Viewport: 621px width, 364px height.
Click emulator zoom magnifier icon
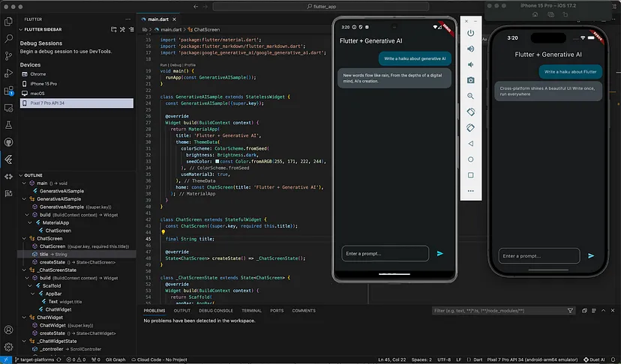(470, 96)
